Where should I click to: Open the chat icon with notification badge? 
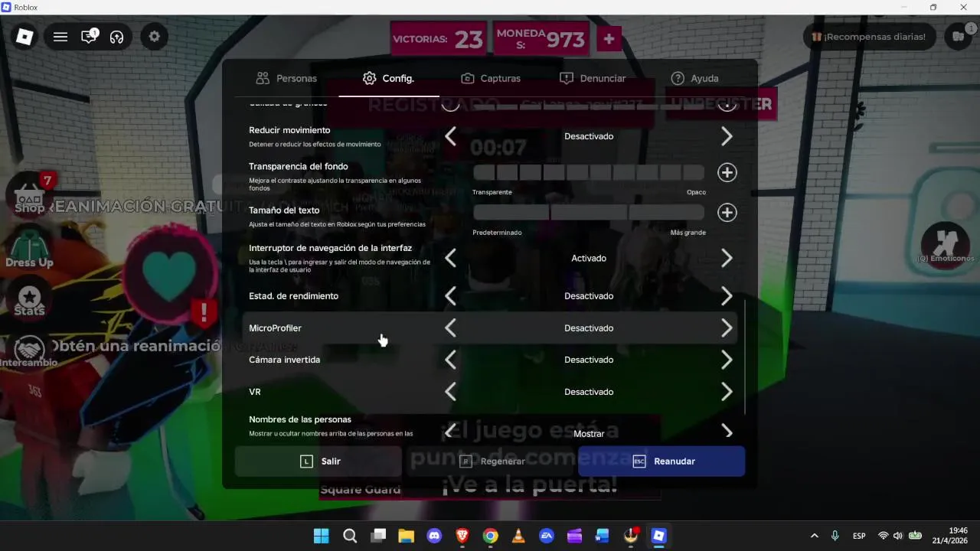point(89,36)
